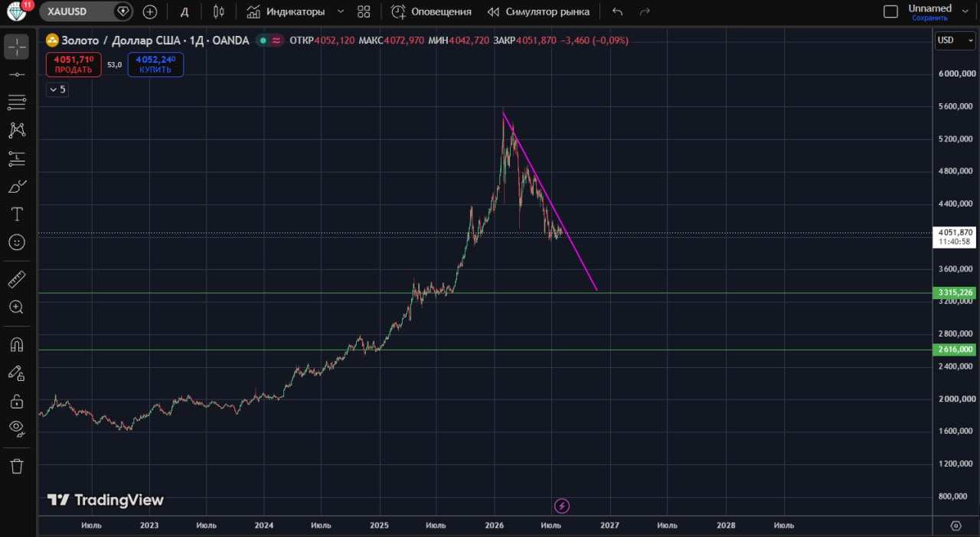This screenshot has height=537, width=980.
Task: Click the 2 000,000 price scale label
Action: click(956, 399)
